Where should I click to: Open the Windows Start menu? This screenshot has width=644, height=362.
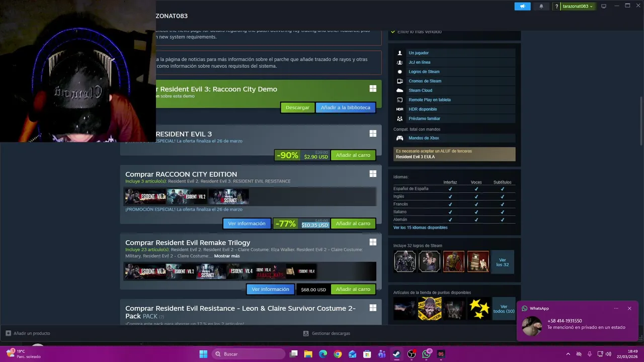203,354
